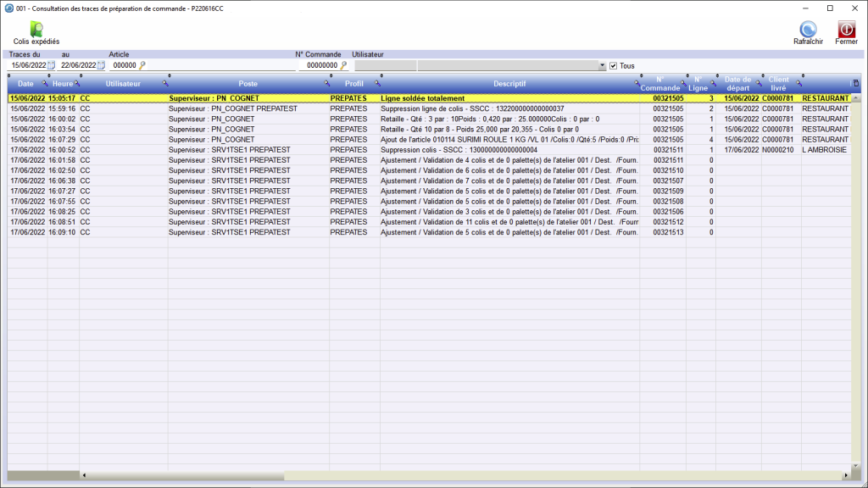Click the red Fermer icon
This screenshot has height=488, width=868.
pos(846,30)
